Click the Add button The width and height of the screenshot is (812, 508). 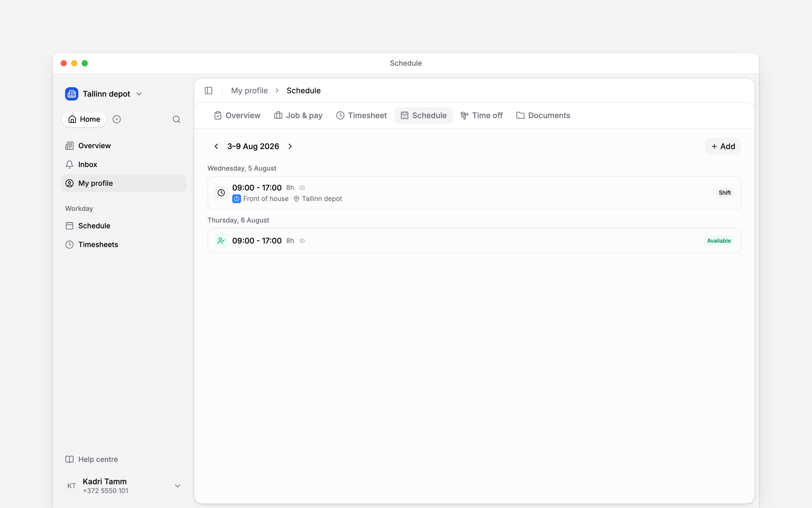tap(723, 147)
